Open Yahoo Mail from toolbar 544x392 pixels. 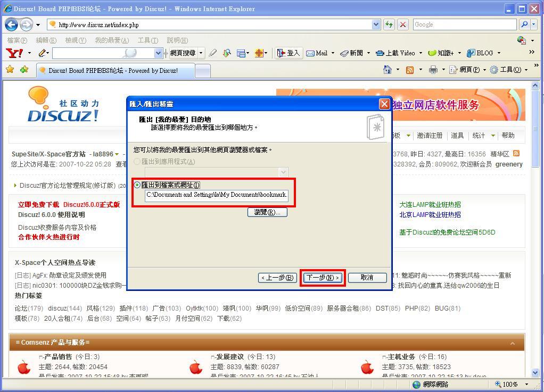(x=317, y=53)
